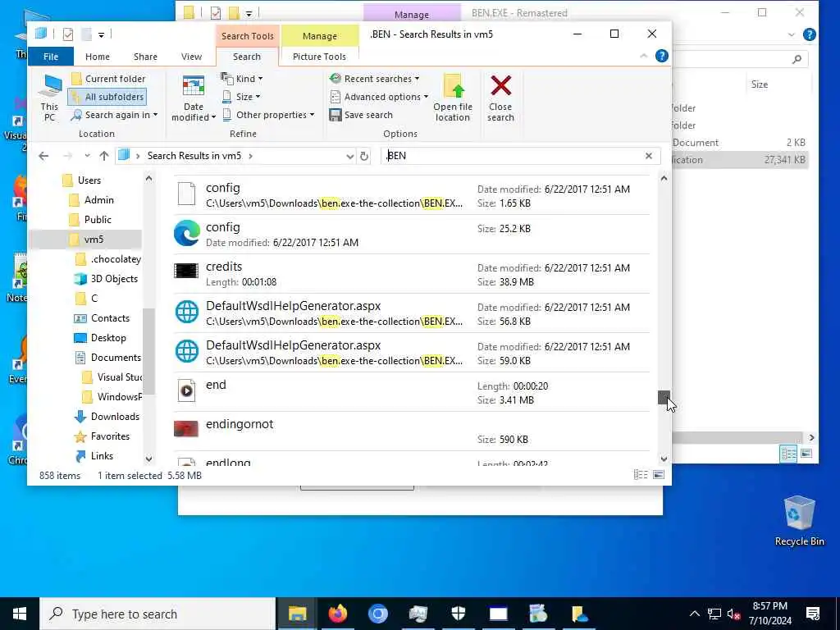Open the notification center icon
Viewport: 840px width, 630px height.
click(x=813, y=614)
